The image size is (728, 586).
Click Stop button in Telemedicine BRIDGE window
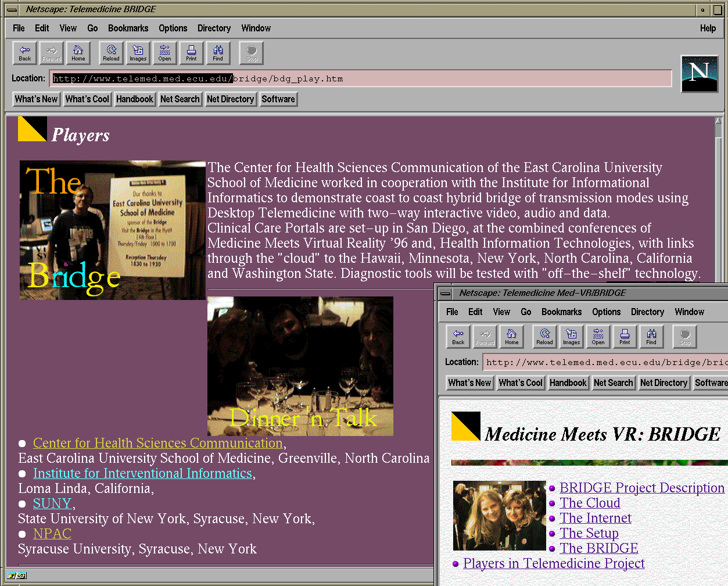point(252,53)
